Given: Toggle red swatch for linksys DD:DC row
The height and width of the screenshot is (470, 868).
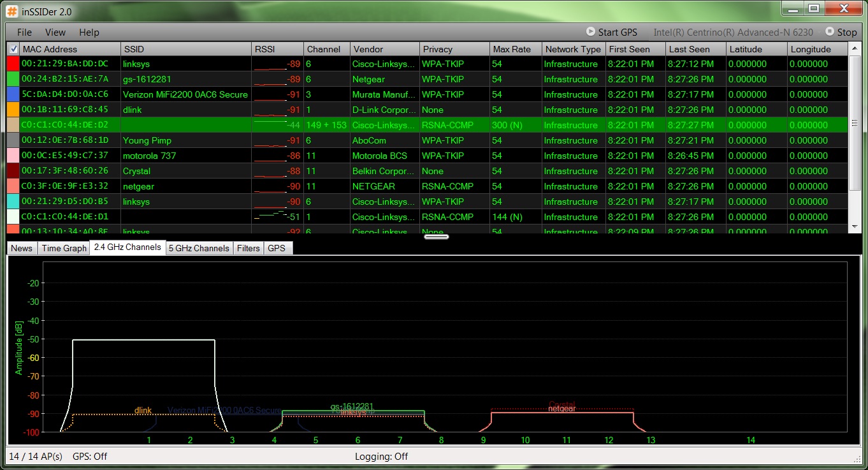Looking at the screenshot, I should click(x=13, y=64).
